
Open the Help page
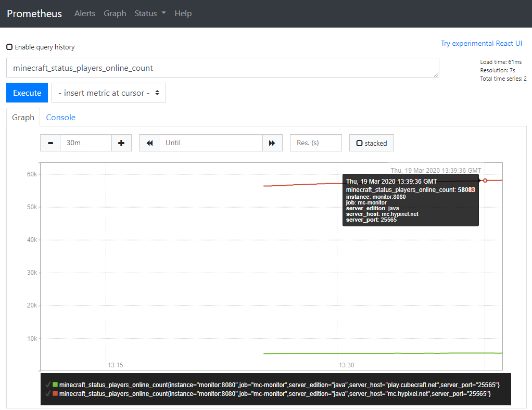point(183,13)
